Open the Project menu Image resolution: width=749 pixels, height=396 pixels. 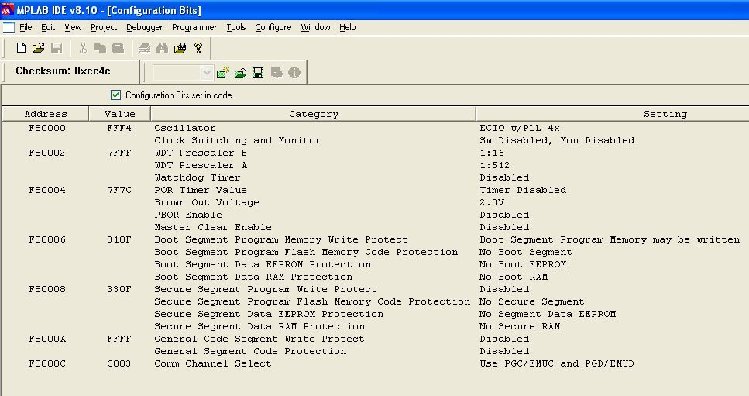103,27
